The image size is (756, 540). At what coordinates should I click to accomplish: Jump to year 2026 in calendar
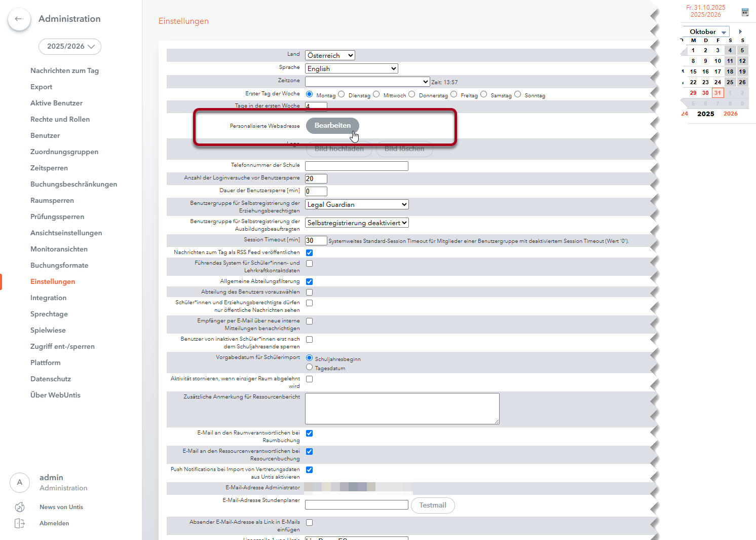(x=730, y=114)
